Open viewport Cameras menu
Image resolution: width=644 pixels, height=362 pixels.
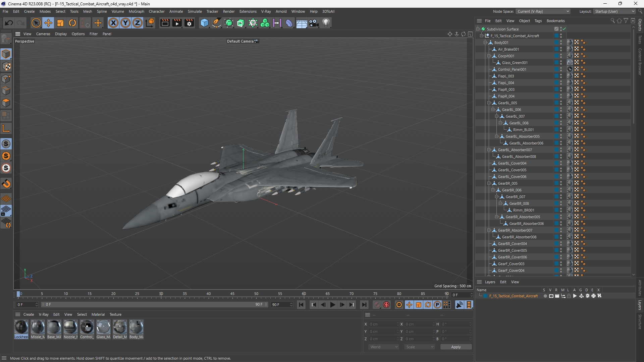43,34
